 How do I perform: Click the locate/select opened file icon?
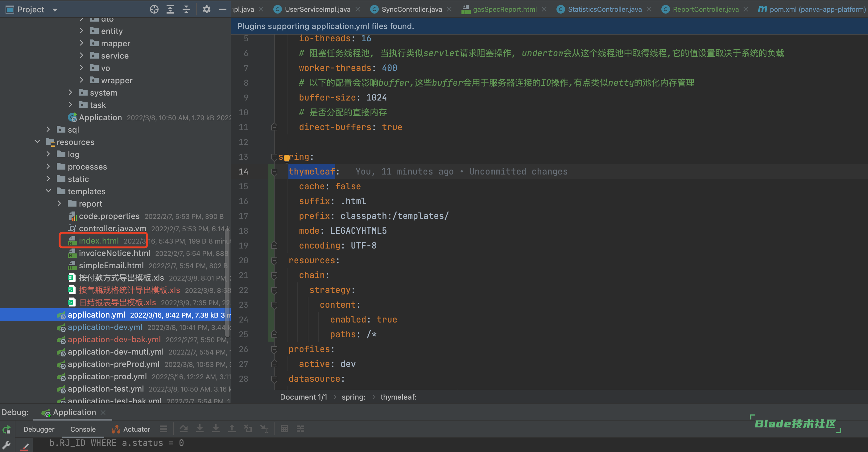click(x=154, y=10)
